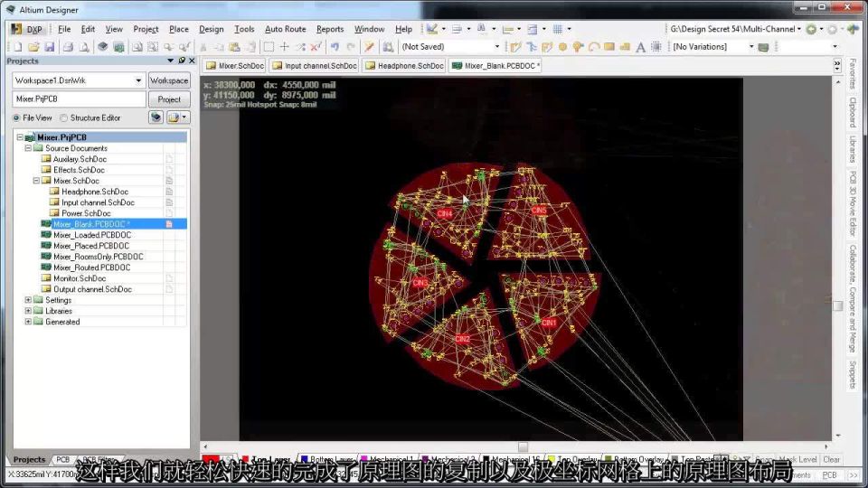This screenshot has height=488, width=868.
Task: Click the Project button
Action: pos(169,99)
